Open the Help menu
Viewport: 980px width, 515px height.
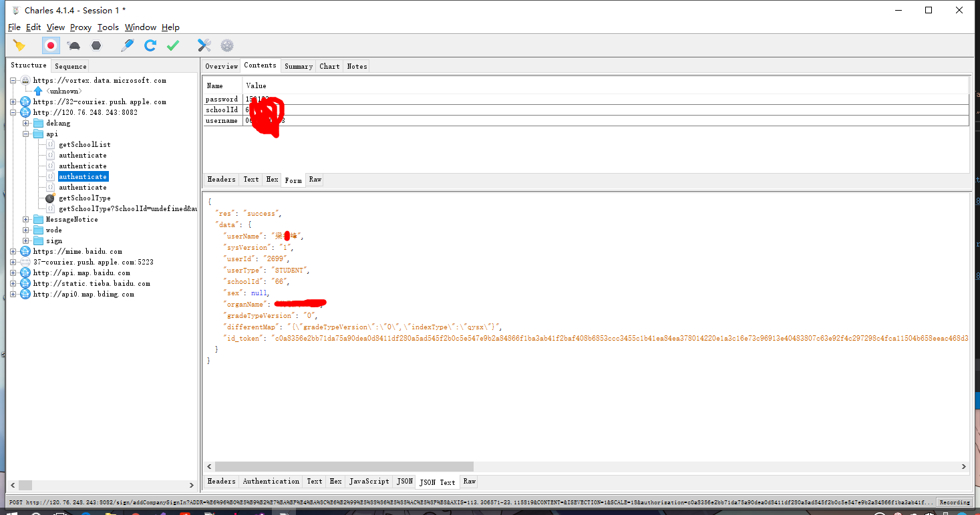click(170, 27)
